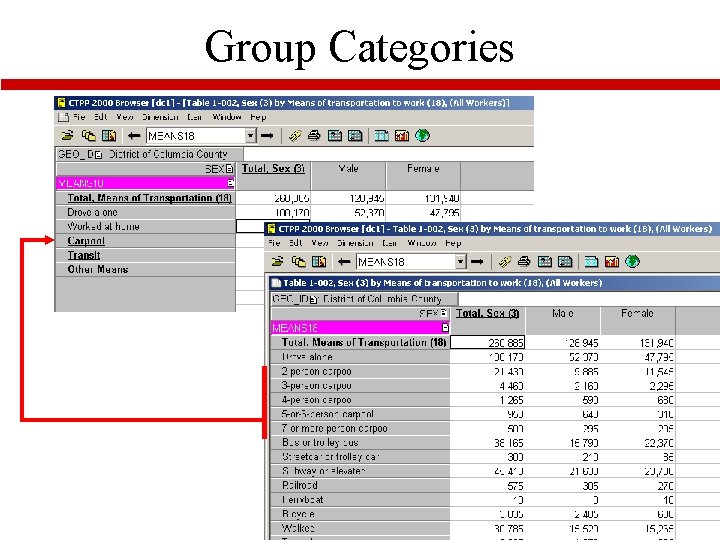Click green globe map icon in front window
720x540 pixels.
pos(632,262)
